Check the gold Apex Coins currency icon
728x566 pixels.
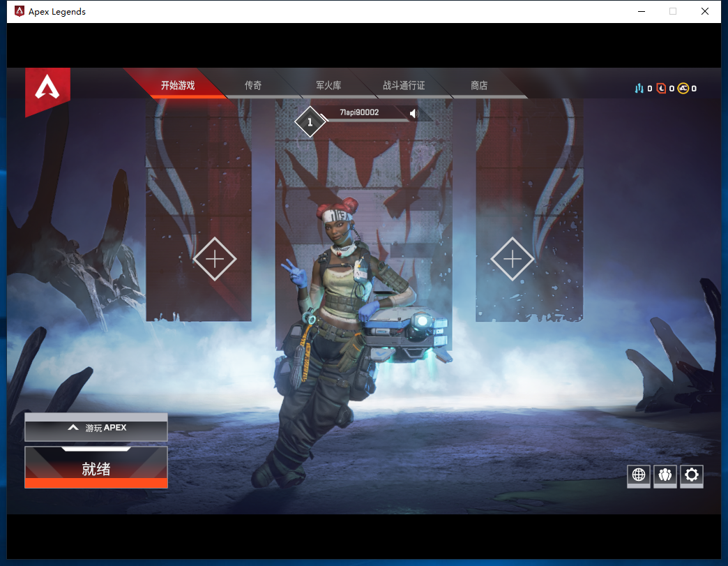683,89
